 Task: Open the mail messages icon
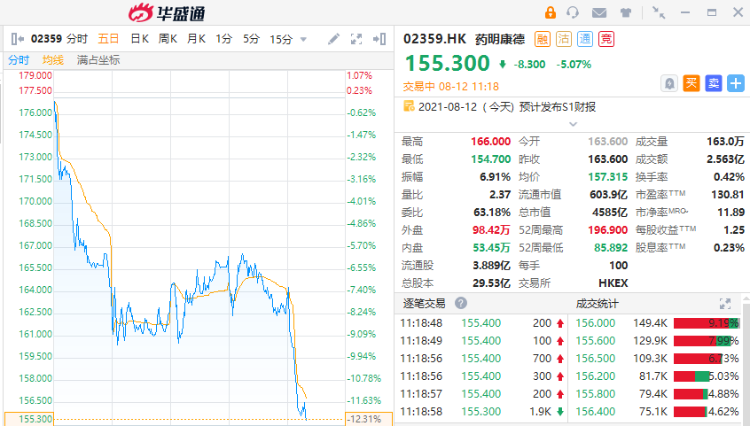(x=599, y=13)
